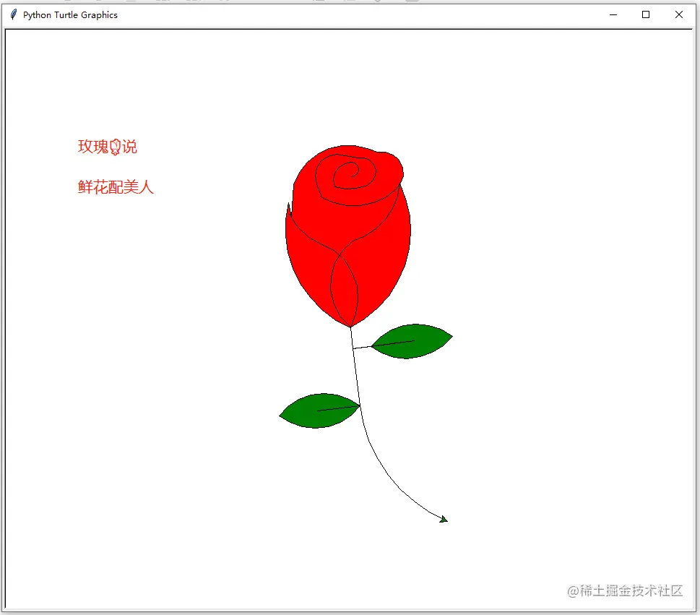This screenshot has width=700, height=615.
Task: Click the upper right green leaf
Action: [x=412, y=341]
